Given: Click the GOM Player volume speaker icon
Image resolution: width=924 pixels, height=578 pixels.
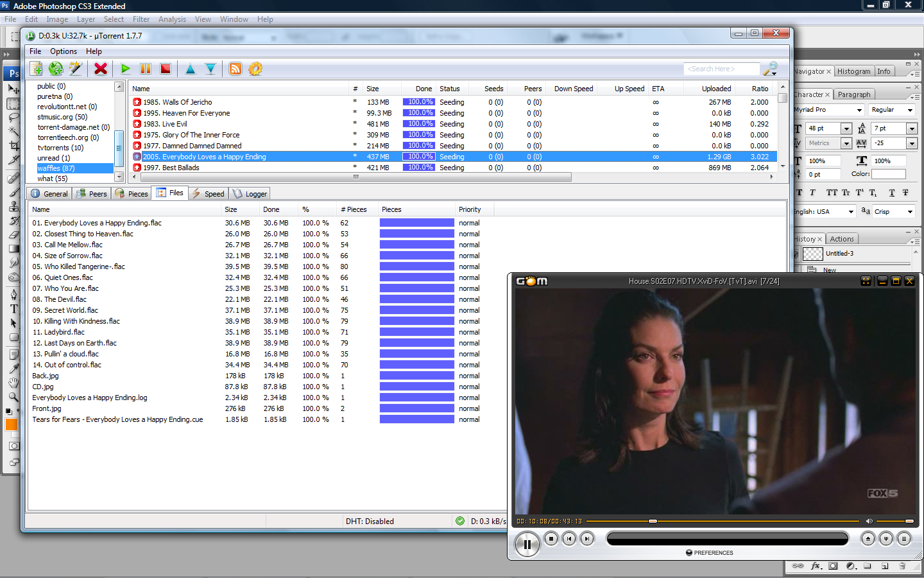Looking at the screenshot, I should pos(869,521).
